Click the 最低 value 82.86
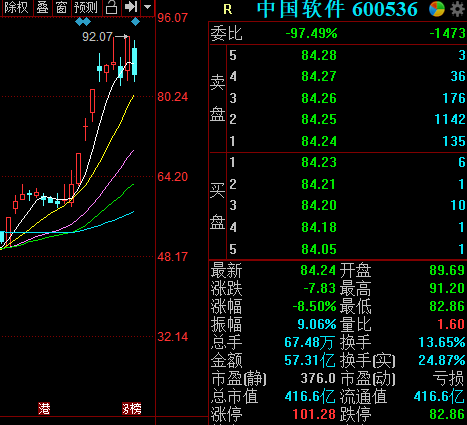This screenshot has height=425, width=467. pos(447,306)
